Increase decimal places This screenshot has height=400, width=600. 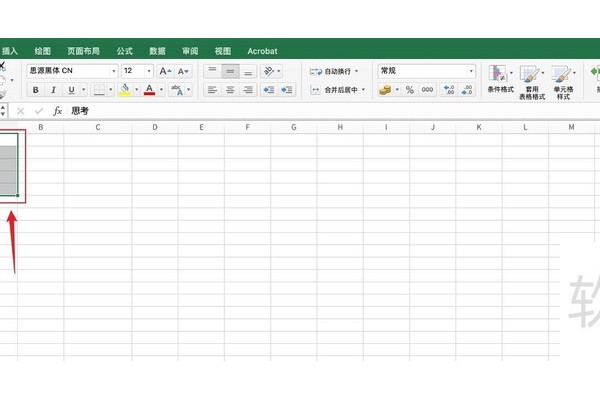pos(449,90)
